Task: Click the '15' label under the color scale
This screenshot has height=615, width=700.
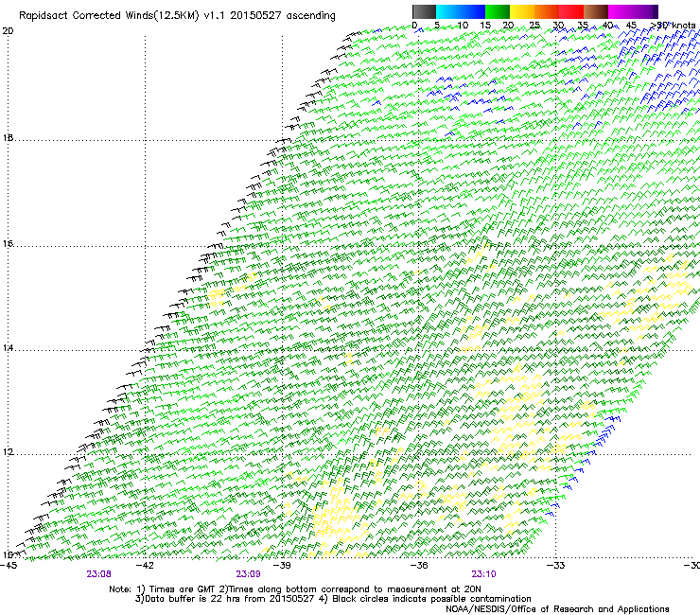Action: point(485,26)
